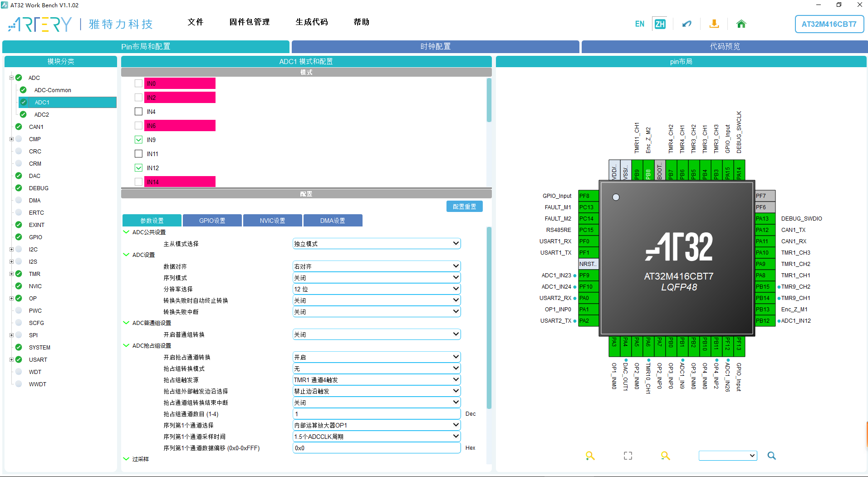Screen dimensions: 868x477
Task: Open the 生成代码 menu
Action: 312,22
